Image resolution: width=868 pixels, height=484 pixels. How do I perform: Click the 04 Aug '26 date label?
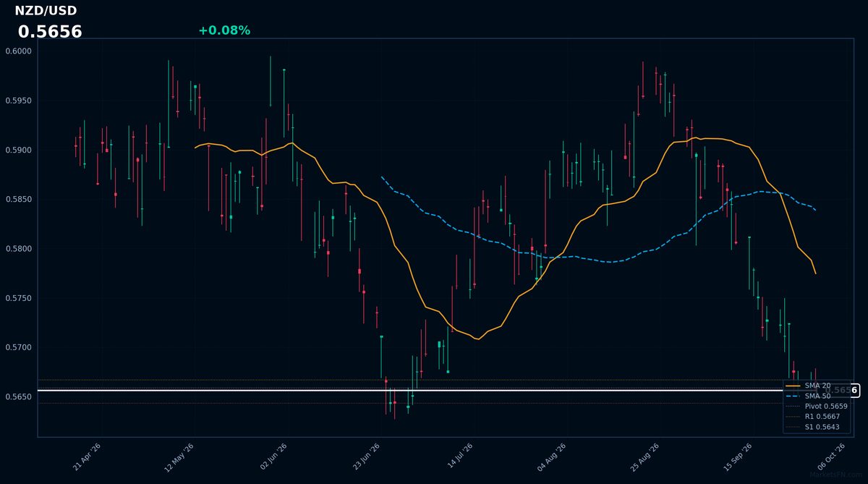pyautogui.click(x=551, y=457)
